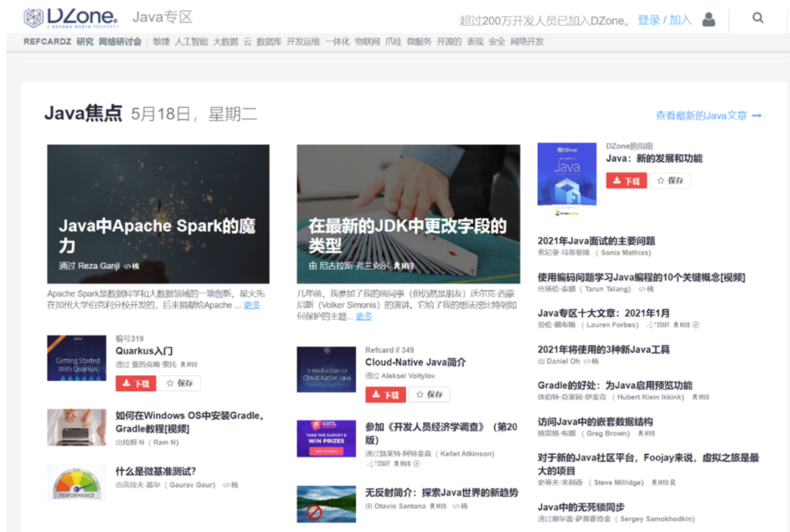The height and width of the screenshot is (532, 790).
Task: Open the 在最新的JDK中更改字段的类型 featured image
Action: click(x=408, y=214)
